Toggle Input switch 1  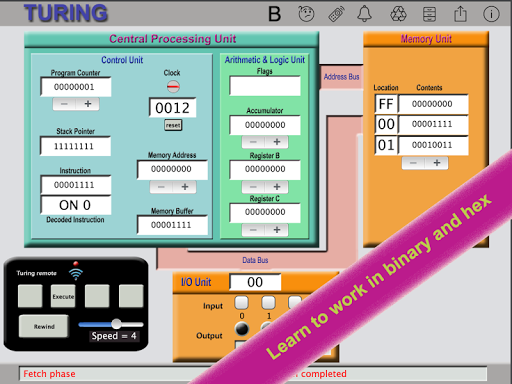click(x=268, y=303)
